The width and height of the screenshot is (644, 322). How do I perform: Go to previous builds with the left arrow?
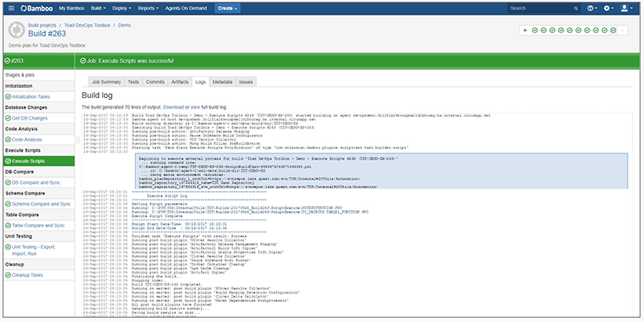coord(525,30)
